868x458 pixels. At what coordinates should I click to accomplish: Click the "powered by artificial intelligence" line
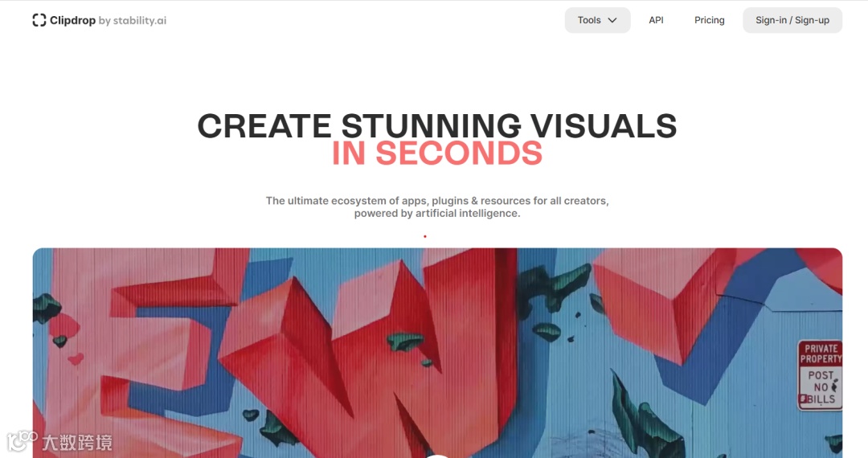[x=436, y=214]
